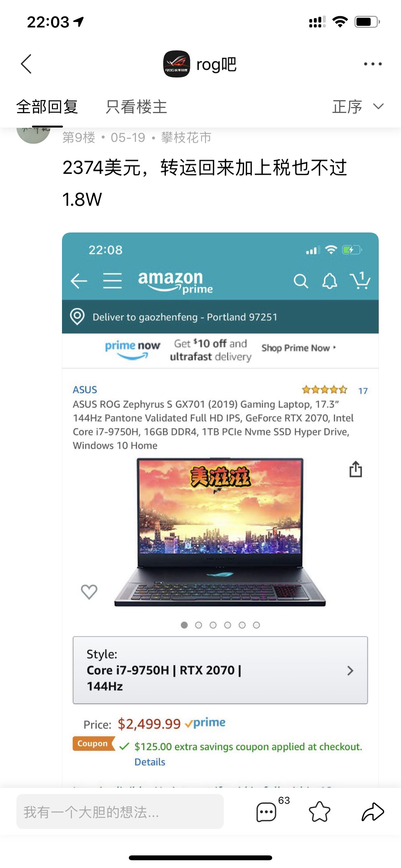Tap the back arrow at top left
This screenshot has width=401, height=868.
[26, 64]
